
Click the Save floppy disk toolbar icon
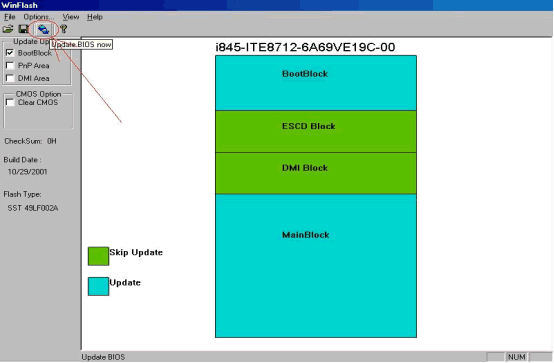pos(24,29)
